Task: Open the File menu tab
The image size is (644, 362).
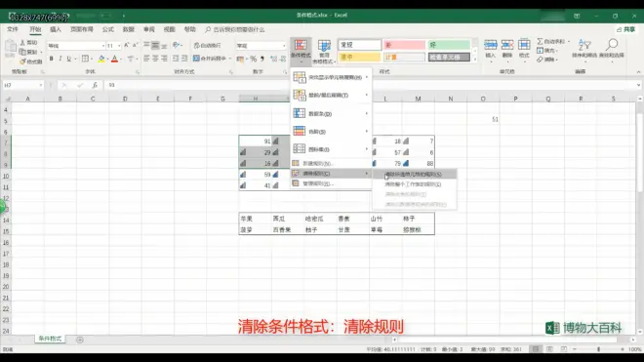Action: pyautogui.click(x=13, y=29)
